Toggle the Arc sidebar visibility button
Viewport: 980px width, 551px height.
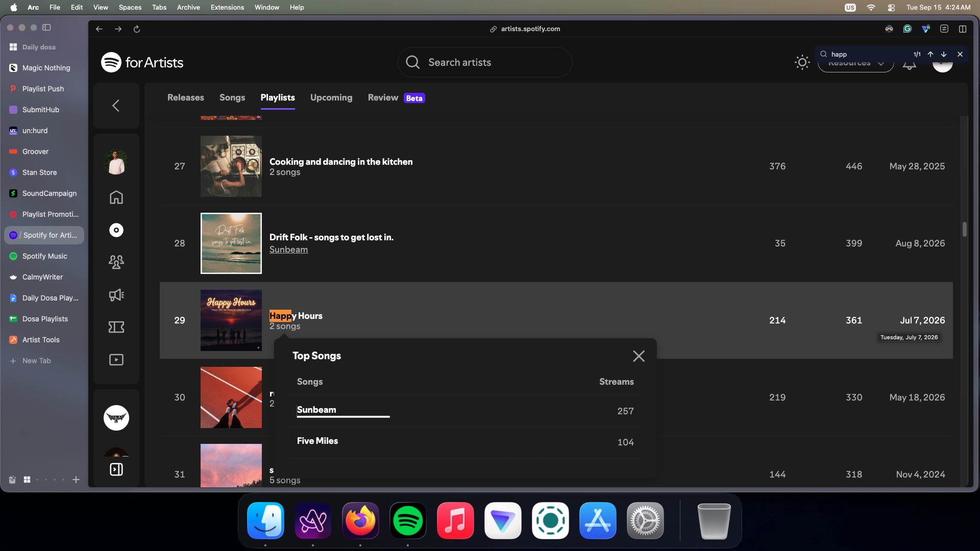[x=46, y=28]
